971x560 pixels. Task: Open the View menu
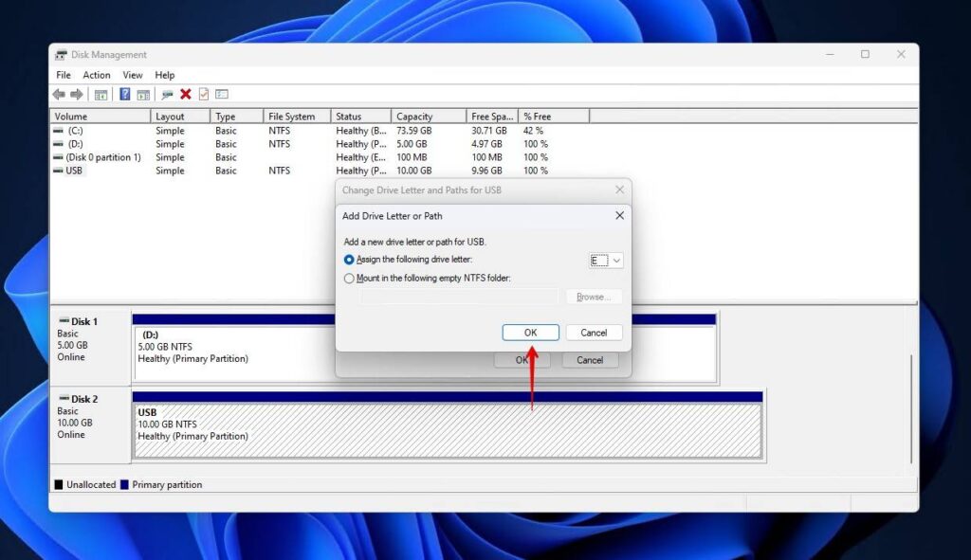[x=132, y=74]
